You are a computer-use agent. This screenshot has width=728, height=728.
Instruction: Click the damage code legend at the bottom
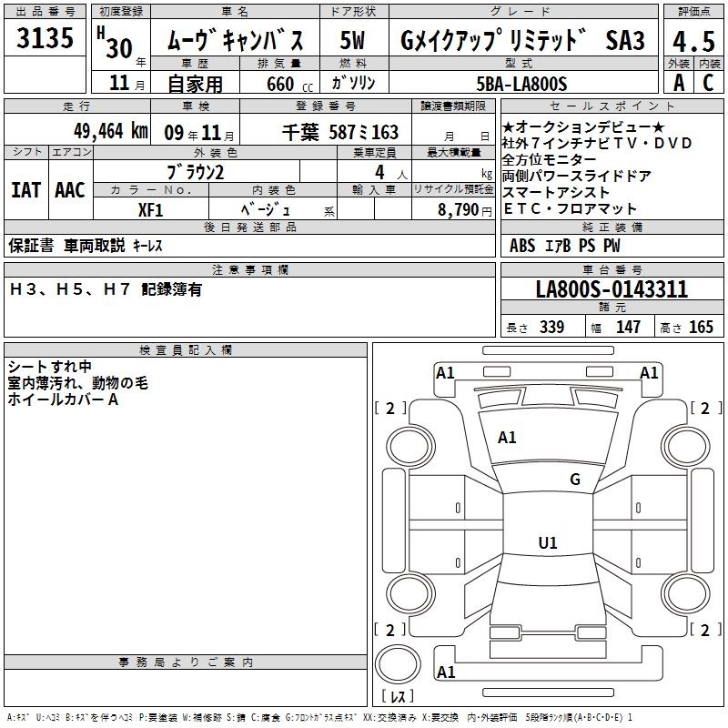pos(319,718)
